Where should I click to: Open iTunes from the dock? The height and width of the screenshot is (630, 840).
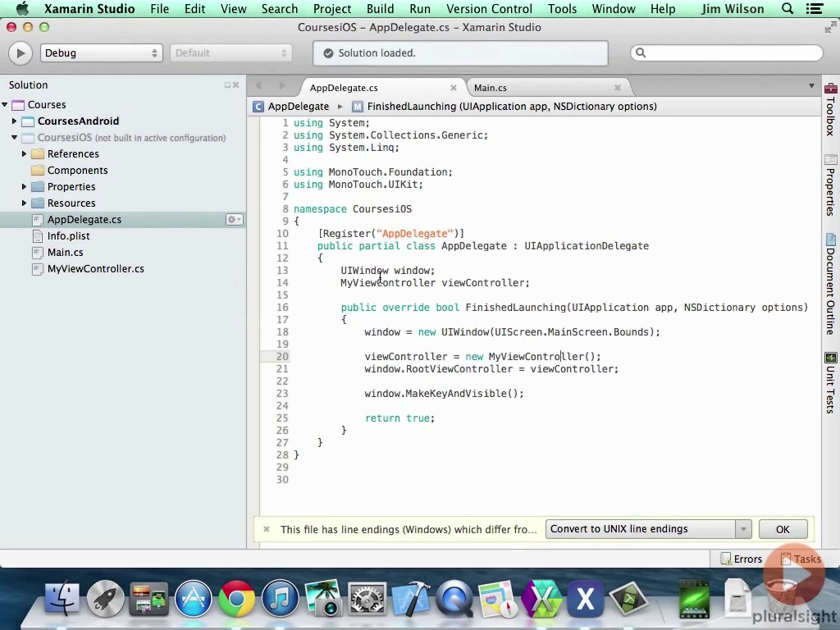[x=280, y=598]
